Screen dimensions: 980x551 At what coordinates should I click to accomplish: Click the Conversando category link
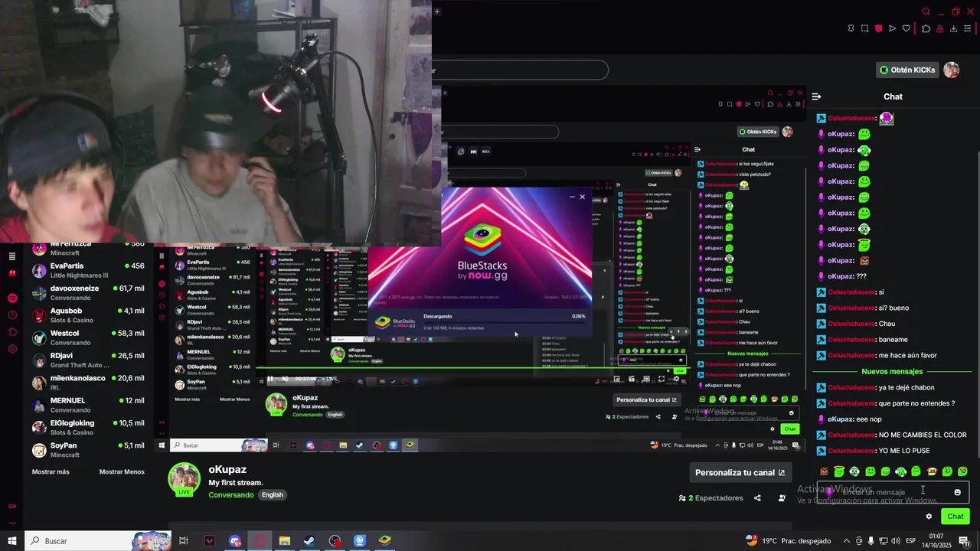231,495
